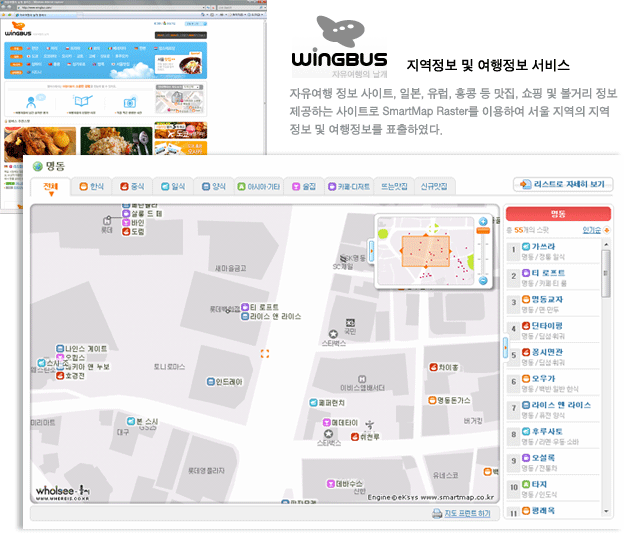The height and width of the screenshot is (538, 624).
Task: Select the 명동돈가스 map pin
Action: pyautogui.click(x=430, y=399)
